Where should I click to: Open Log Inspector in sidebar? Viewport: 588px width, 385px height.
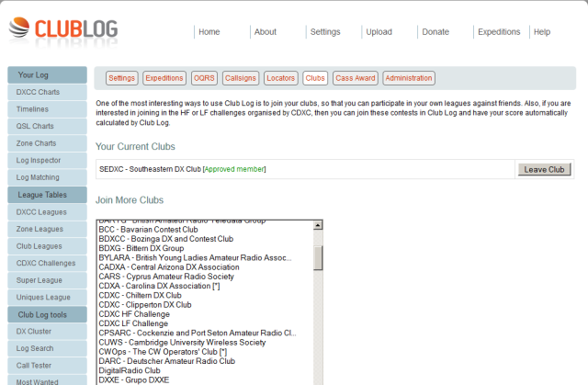47,161
